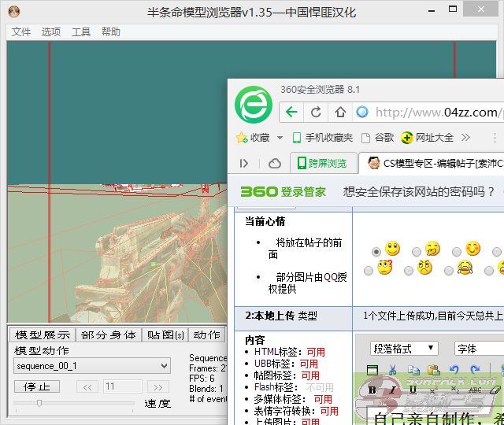The image size is (504, 425).
Task: Open the sequence_00_1 animation dropdown
Action: point(92,366)
